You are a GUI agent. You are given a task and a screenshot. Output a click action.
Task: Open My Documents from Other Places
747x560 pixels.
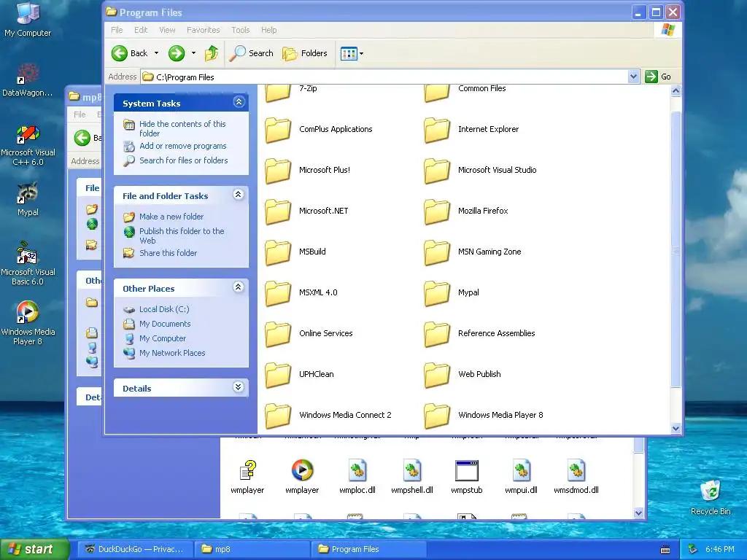click(165, 324)
